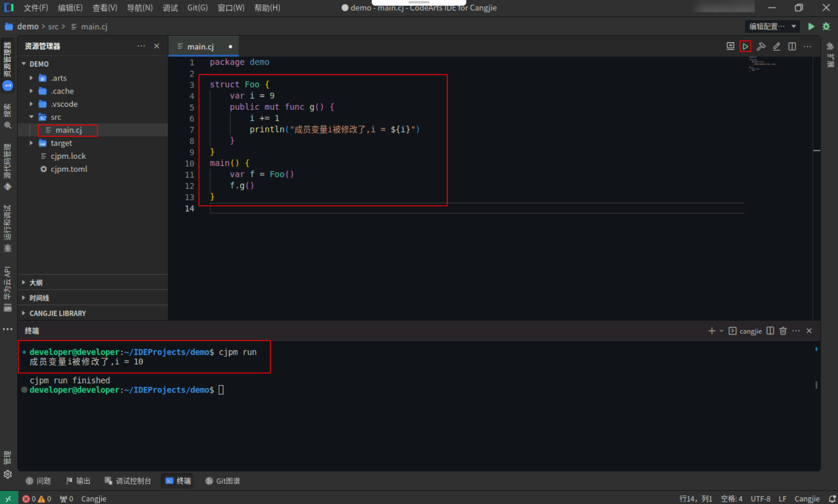Open the Debug (调试) menu
838x504 pixels.
tap(170, 8)
